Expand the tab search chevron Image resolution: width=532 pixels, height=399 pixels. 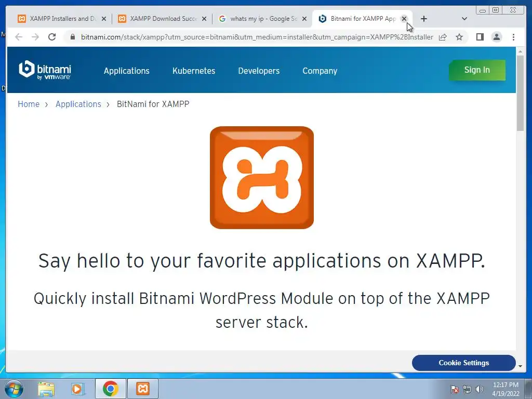(464, 19)
